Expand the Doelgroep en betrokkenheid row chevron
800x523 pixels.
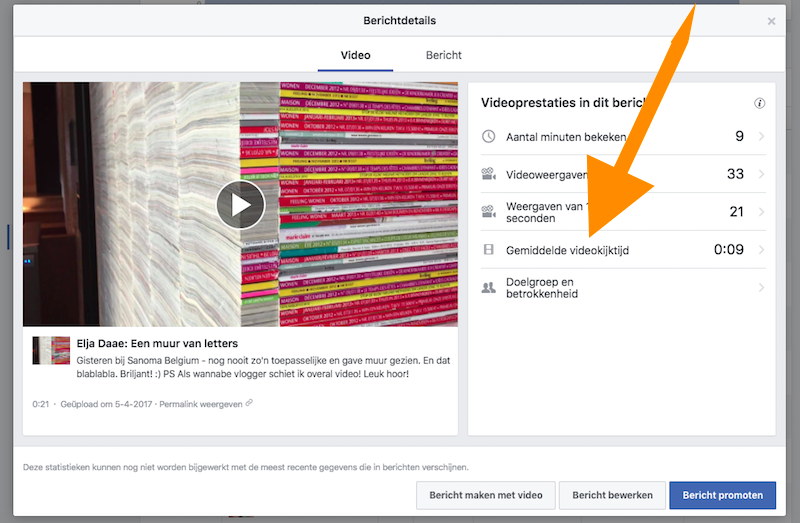pyautogui.click(x=760, y=288)
